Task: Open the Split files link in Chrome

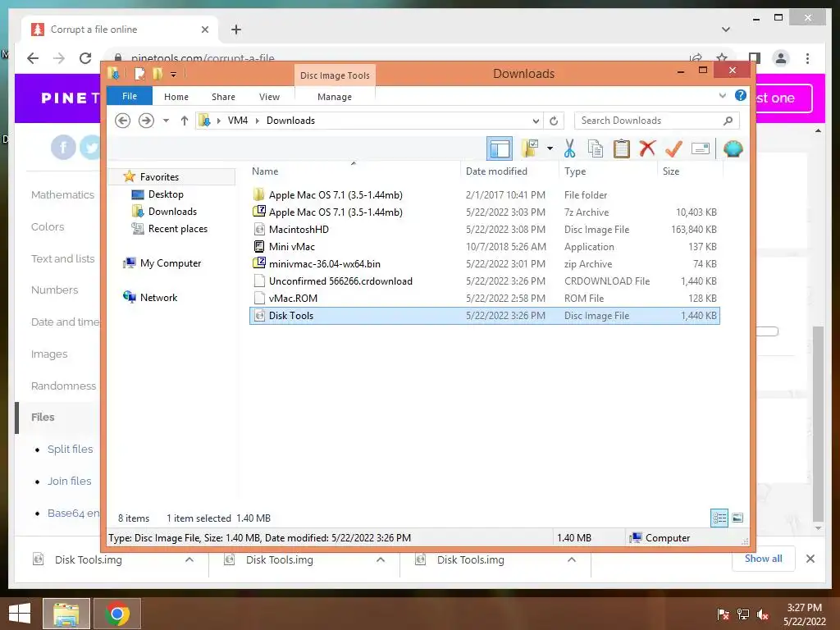Action: [71, 449]
